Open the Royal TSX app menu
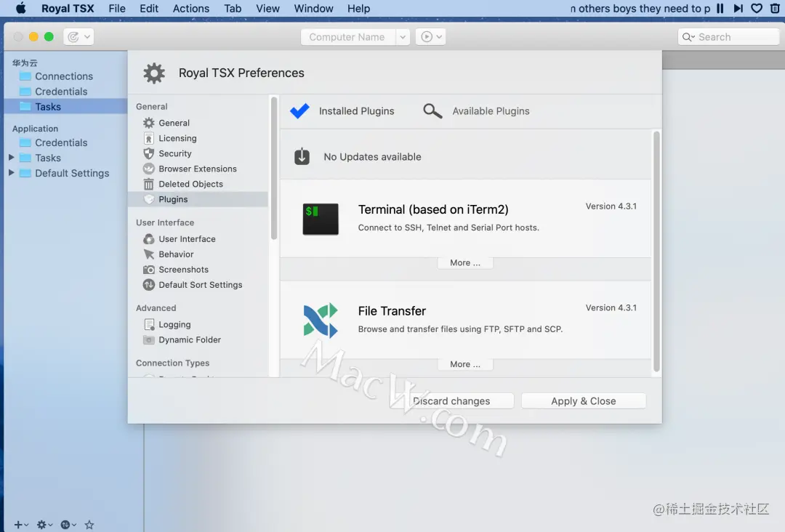785x532 pixels. pyautogui.click(x=68, y=9)
